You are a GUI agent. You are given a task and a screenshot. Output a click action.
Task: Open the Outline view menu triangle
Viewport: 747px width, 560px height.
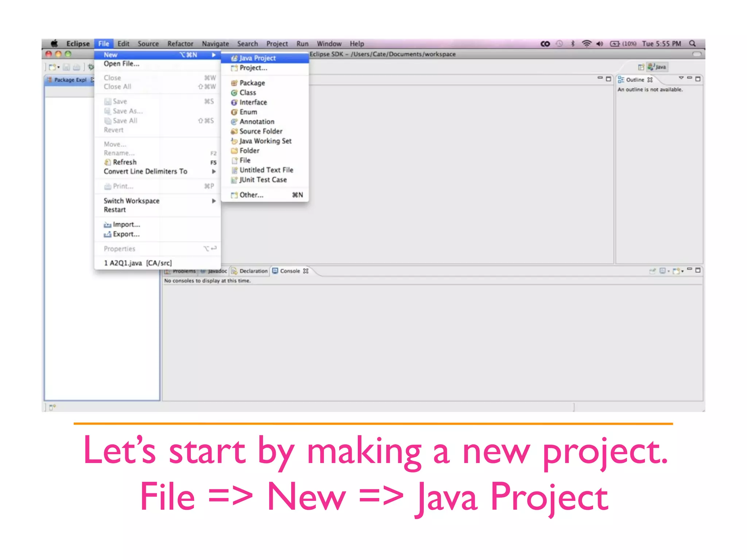pyautogui.click(x=681, y=78)
